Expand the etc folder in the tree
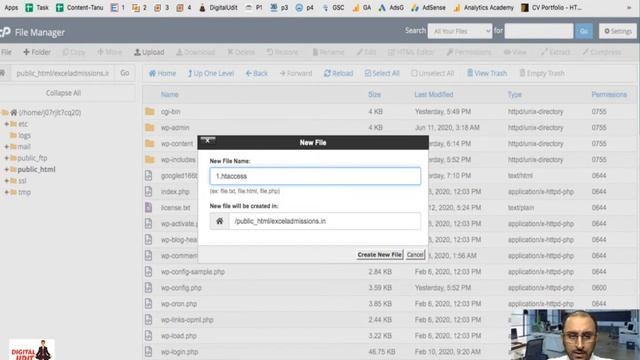The width and height of the screenshot is (640, 360). (7, 124)
